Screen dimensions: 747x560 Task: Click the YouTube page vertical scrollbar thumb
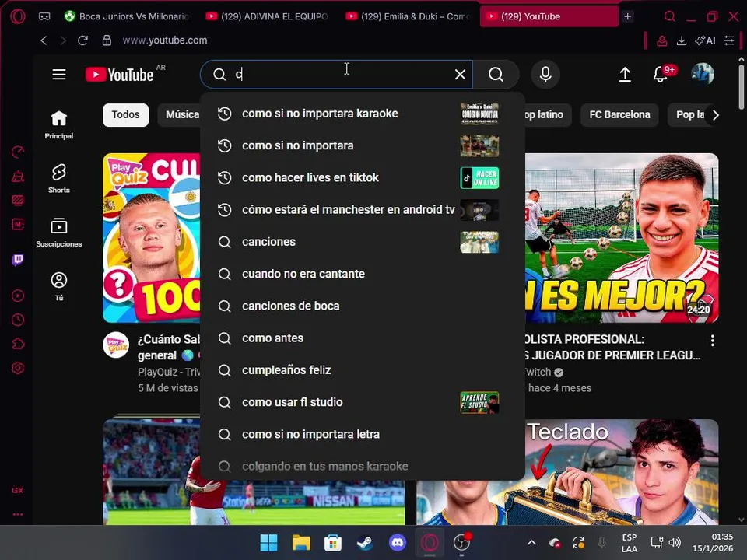click(x=741, y=86)
